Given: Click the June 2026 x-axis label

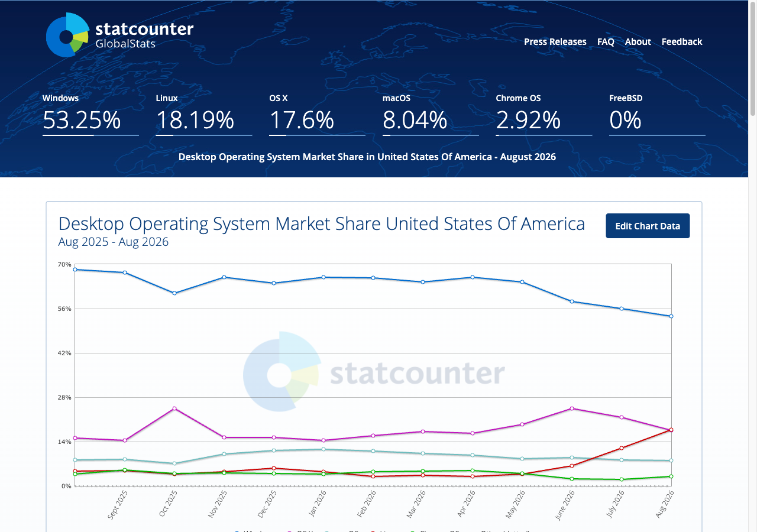Looking at the screenshot, I should (x=565, y=505).
